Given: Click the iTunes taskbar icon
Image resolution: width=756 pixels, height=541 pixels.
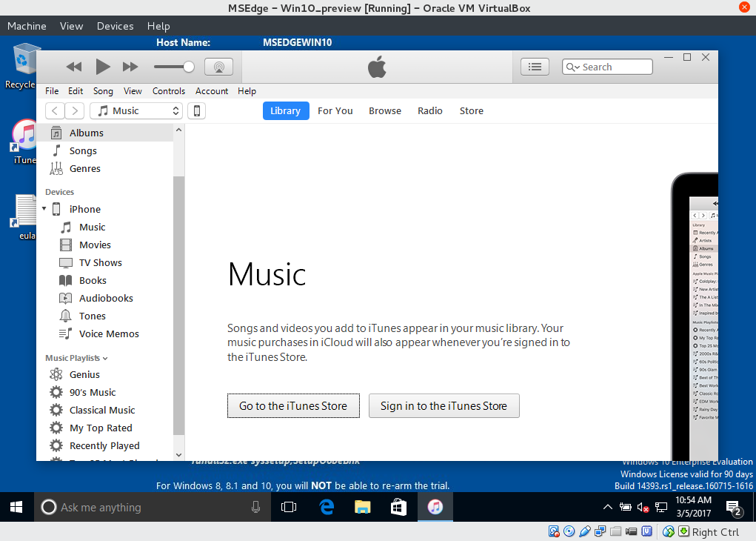Looking at the screenshot, I should pyautogui.click(x=435, y=507).
